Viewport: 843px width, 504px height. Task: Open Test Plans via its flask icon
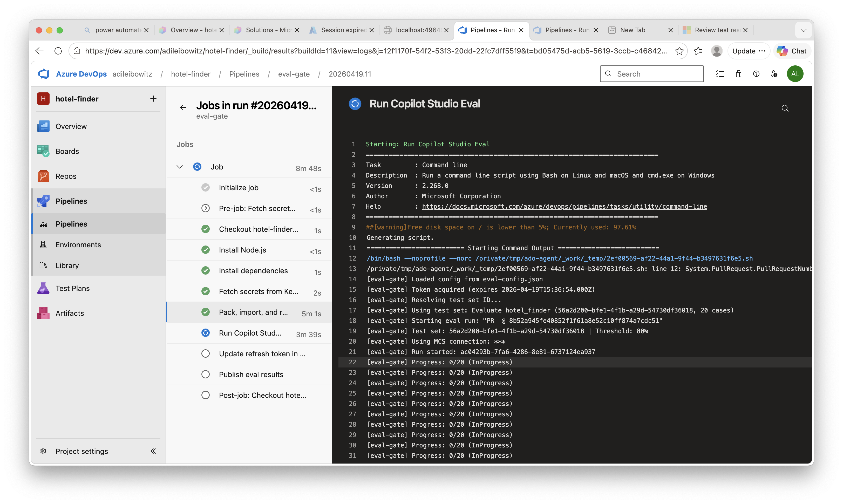coord(43,288)
